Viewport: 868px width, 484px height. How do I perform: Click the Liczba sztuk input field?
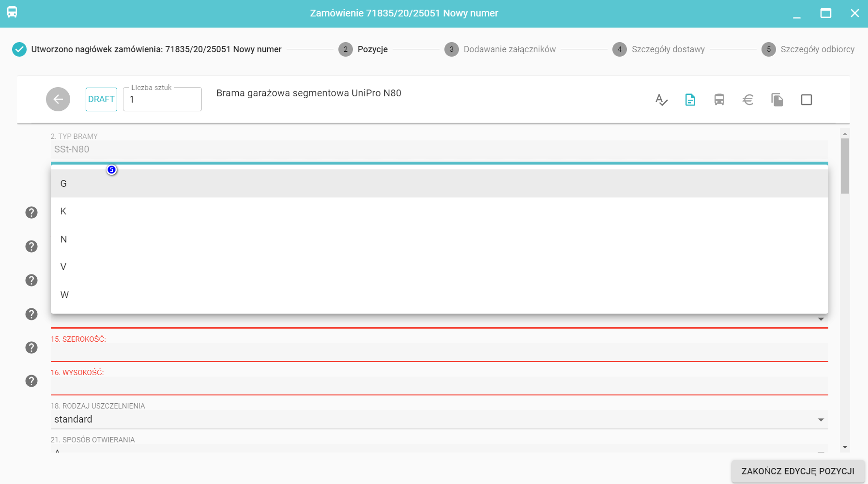[162, 100]
